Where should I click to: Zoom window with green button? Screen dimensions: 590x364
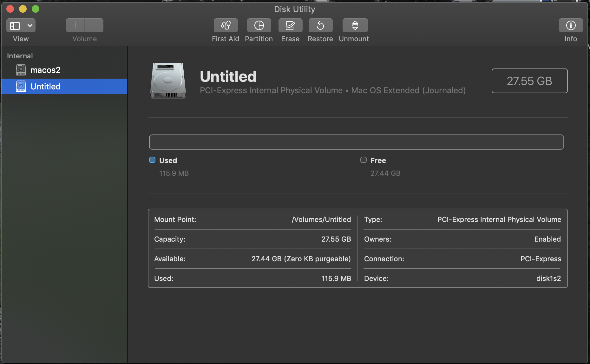(36, 9)
